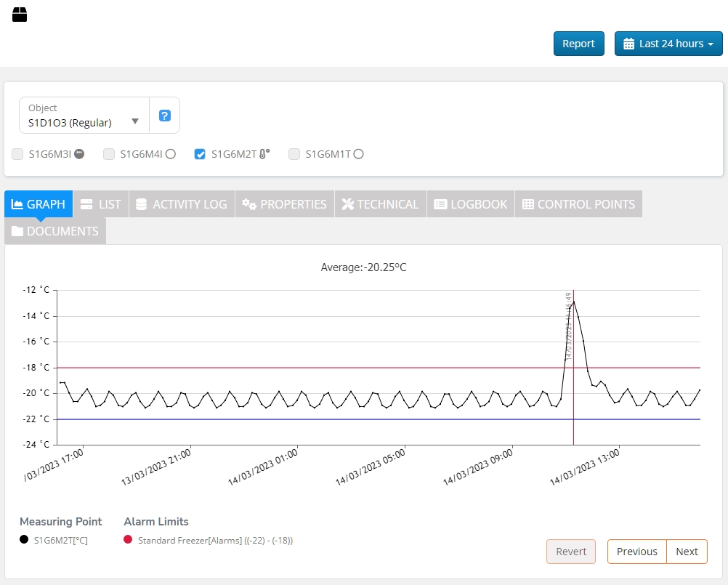
Task: Click the circle icon beside S1G6M4I
Action: 171,154
